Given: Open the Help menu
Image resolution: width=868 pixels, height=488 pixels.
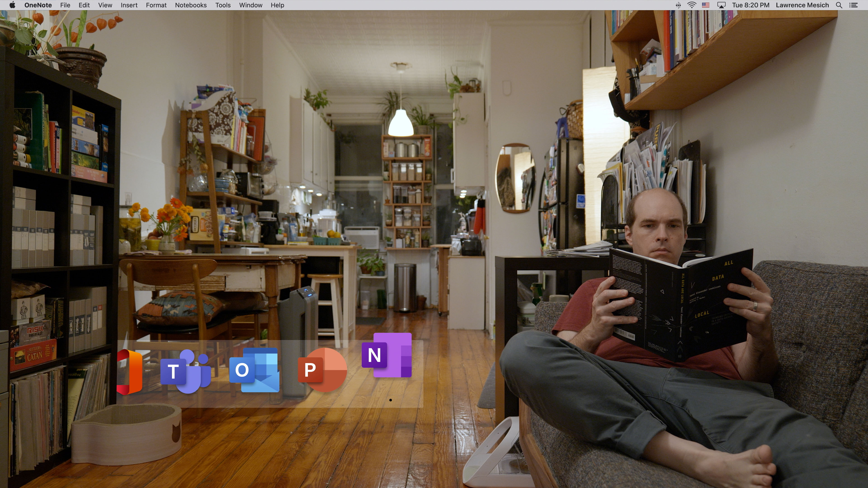Looking at the screenshot, I should tap(277, 5).
